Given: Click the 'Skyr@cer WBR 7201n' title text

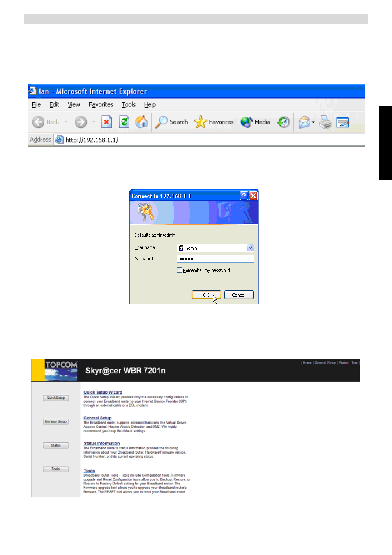Looking at the screenshot, I should tap(125, 371).
